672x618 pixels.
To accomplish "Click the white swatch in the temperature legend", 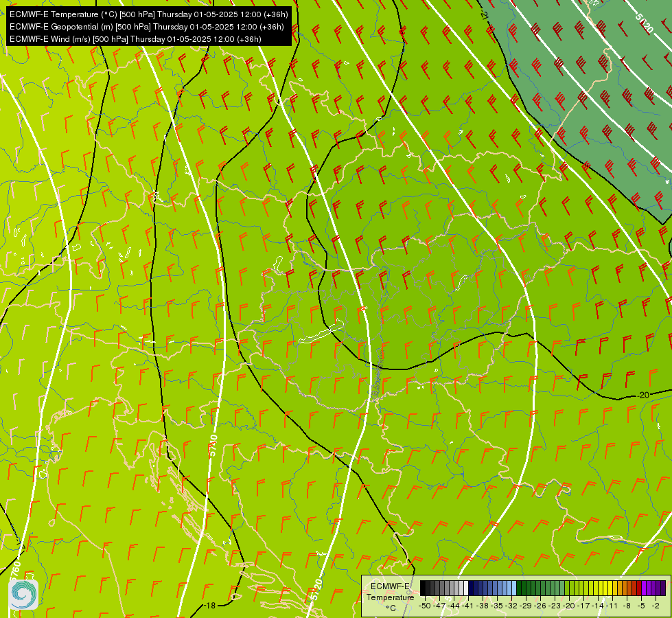I will 466,588.
